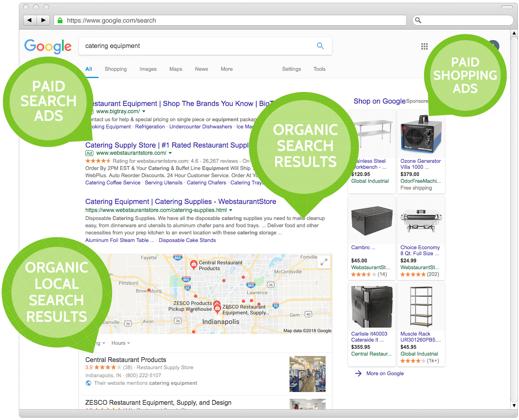
Task: Click the browser forward arrow button
Action: pos(43,20)
